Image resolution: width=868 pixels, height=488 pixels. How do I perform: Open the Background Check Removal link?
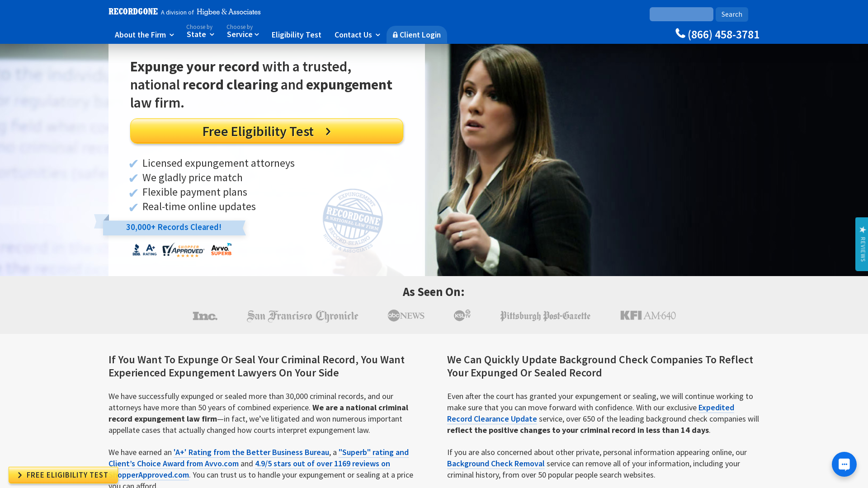tap(495, 464)
